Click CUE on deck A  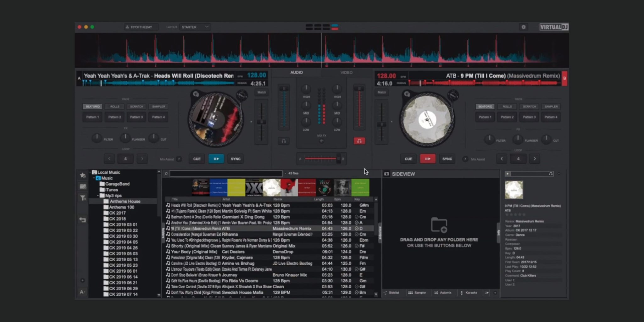pyautogui.click(x=197, y=159)
